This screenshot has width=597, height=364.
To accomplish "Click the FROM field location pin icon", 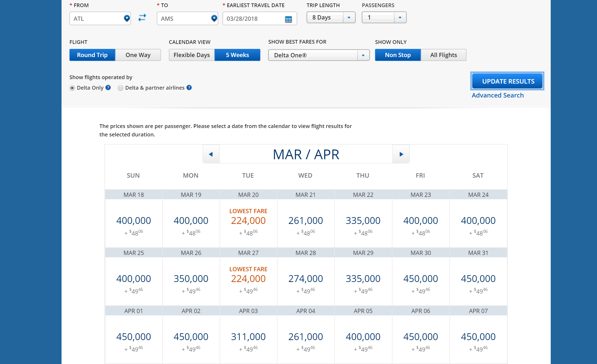I will 127,18.
